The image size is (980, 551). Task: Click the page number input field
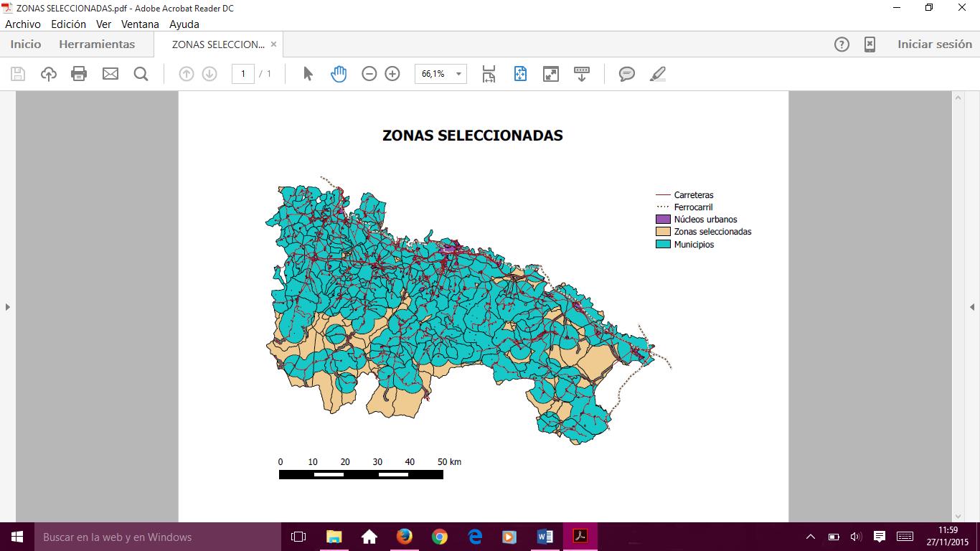(x=243, y=74)
